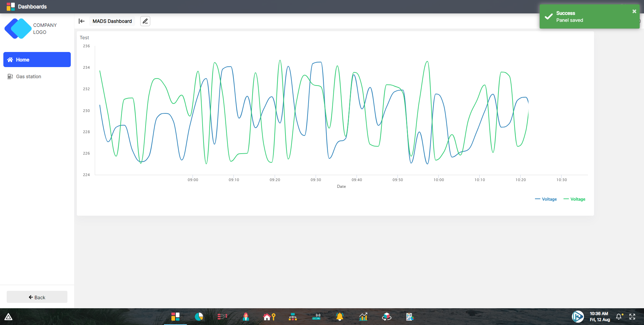Click the warning triangle icon bottom left
Screen dimensions: 644x325
(9, 316)
